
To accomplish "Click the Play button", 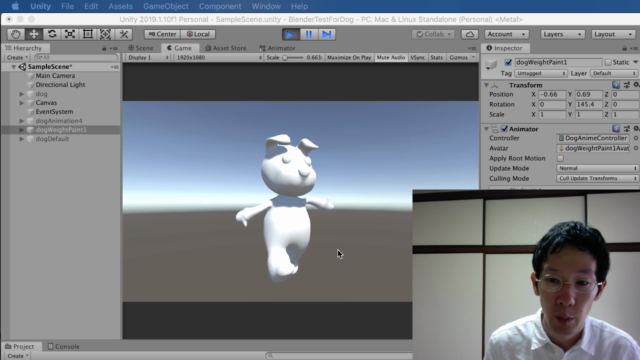I will tap(290, 34).
